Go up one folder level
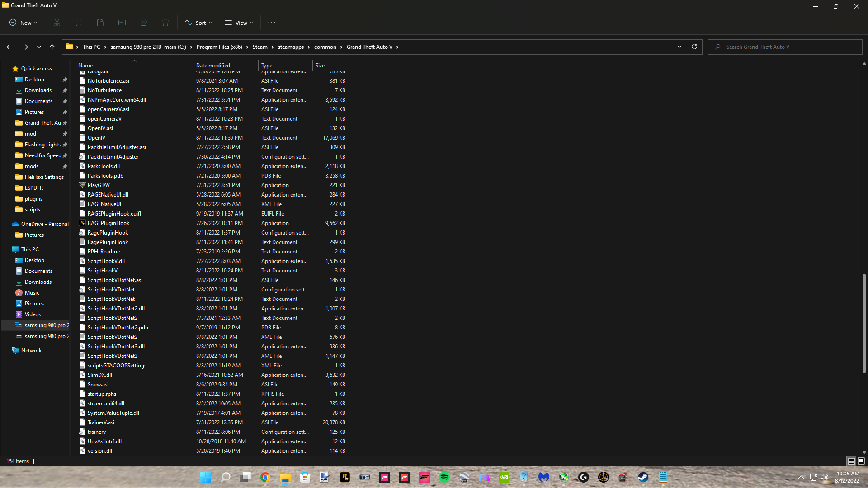The image size is (868, 488). (52, 47)
